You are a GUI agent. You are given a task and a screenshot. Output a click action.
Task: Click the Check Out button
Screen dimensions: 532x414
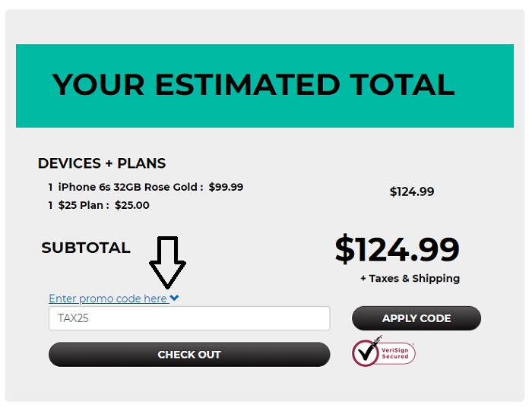[189, 355]
